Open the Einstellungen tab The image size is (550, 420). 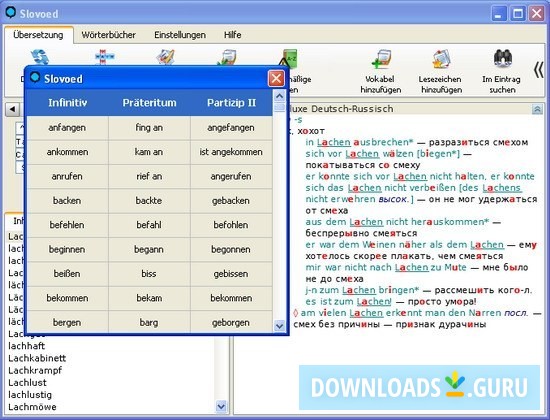tap(180, 35)
